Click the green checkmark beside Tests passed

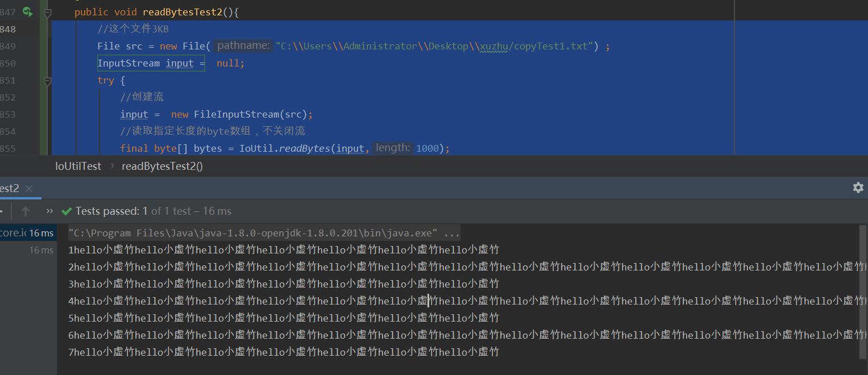coord(67,211)
